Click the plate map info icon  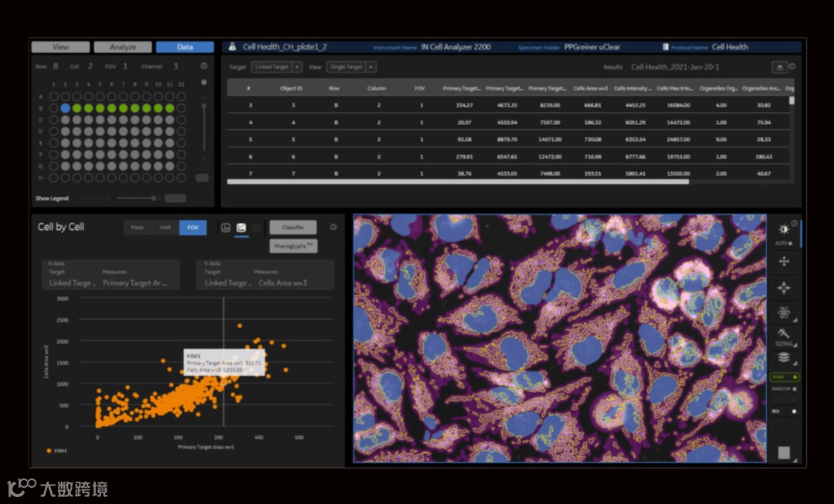point(204,66)
